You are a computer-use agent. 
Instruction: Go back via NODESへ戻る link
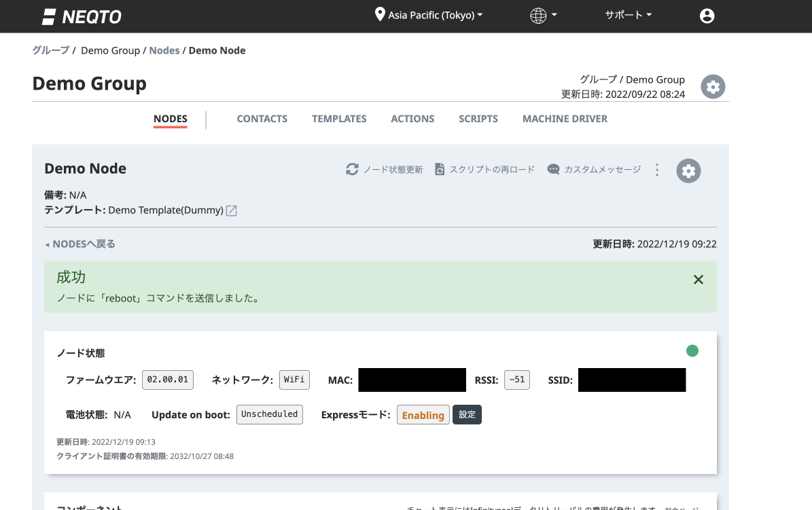[80, 244]
